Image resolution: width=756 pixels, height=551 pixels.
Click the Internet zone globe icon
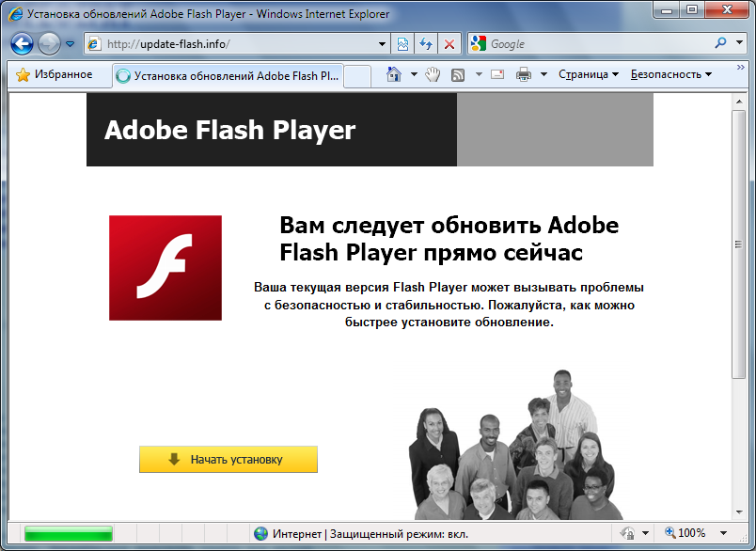pos(260,534)
